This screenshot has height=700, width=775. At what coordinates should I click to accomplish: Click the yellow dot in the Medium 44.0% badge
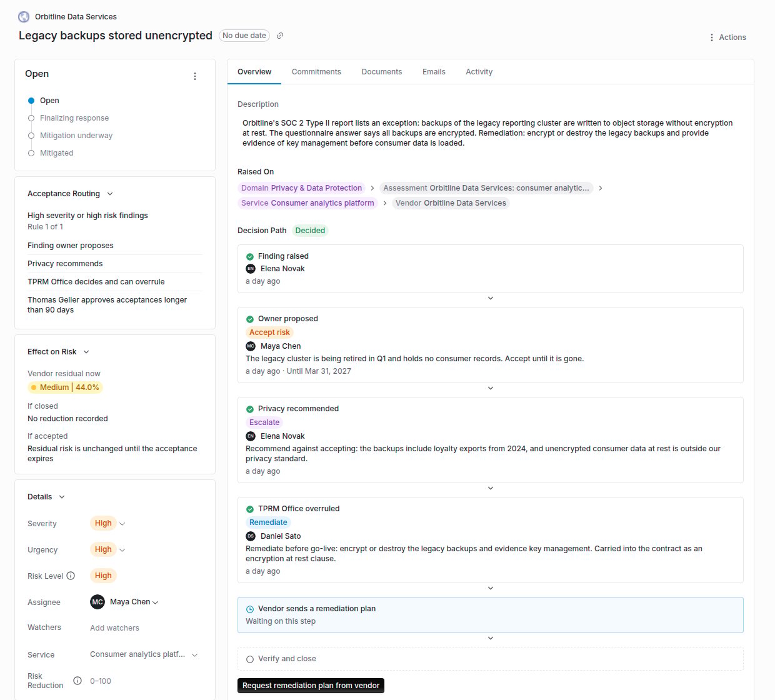34,387
